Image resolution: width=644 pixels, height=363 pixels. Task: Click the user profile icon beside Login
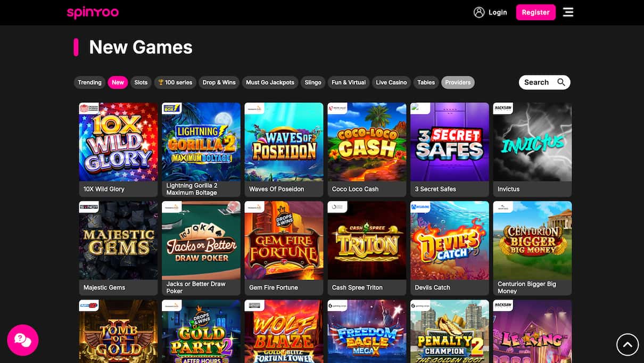click(x=479, y=12)
